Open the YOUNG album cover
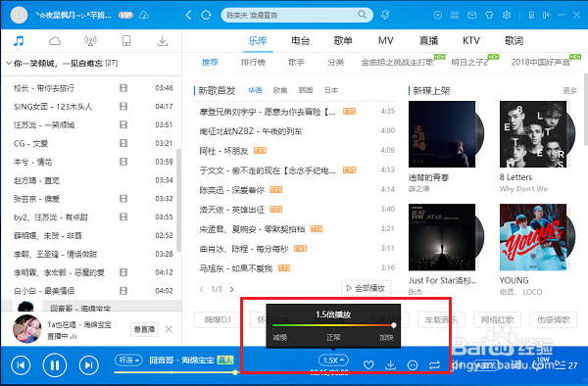Image resolution: width=588 pixels, height=386 pixels. point(533,237)
